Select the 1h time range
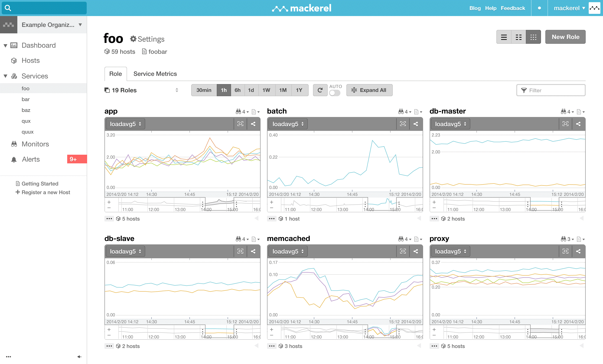Image resolution: width=603 pixels, height=364 pixels. coord(224,90)
